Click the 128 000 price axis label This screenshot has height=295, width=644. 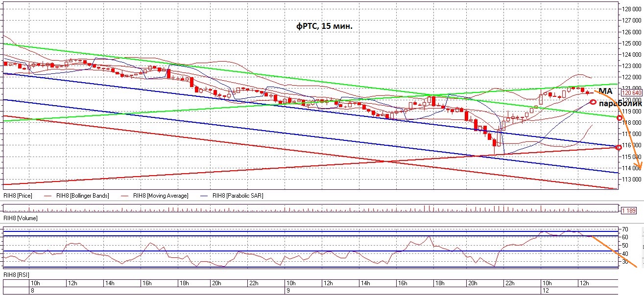pyautogui.click(x=632, y=9)
